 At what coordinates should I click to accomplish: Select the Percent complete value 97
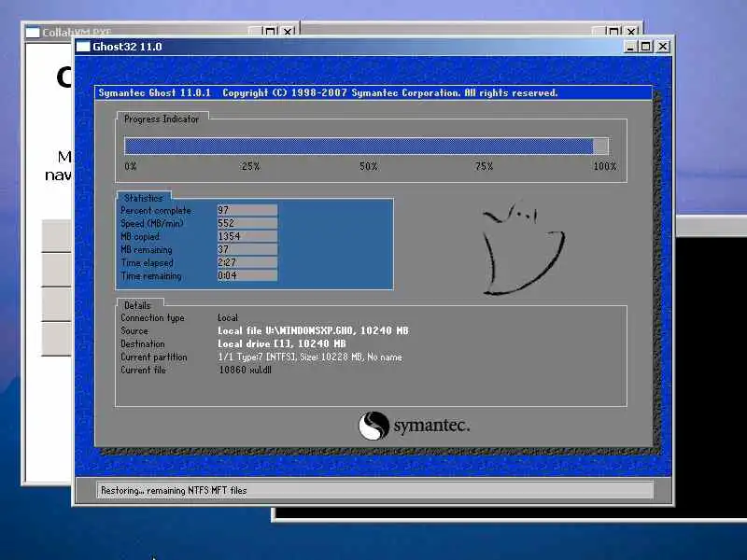(247, 210)
